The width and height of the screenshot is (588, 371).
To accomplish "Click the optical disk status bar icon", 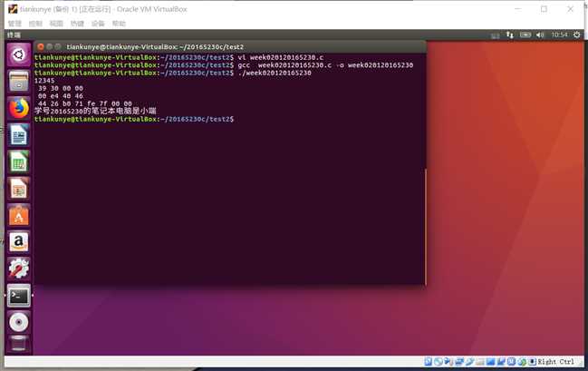I will click(x=439, y=362).
